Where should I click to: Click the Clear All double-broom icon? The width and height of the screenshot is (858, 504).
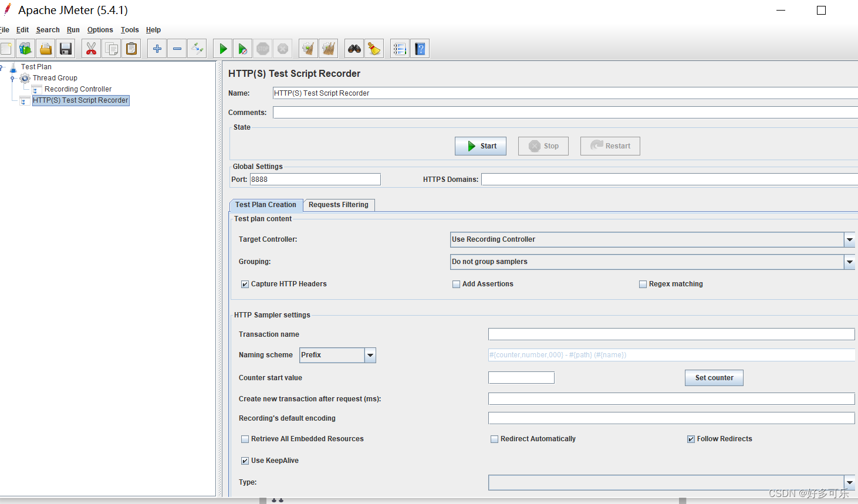(329, 49)
